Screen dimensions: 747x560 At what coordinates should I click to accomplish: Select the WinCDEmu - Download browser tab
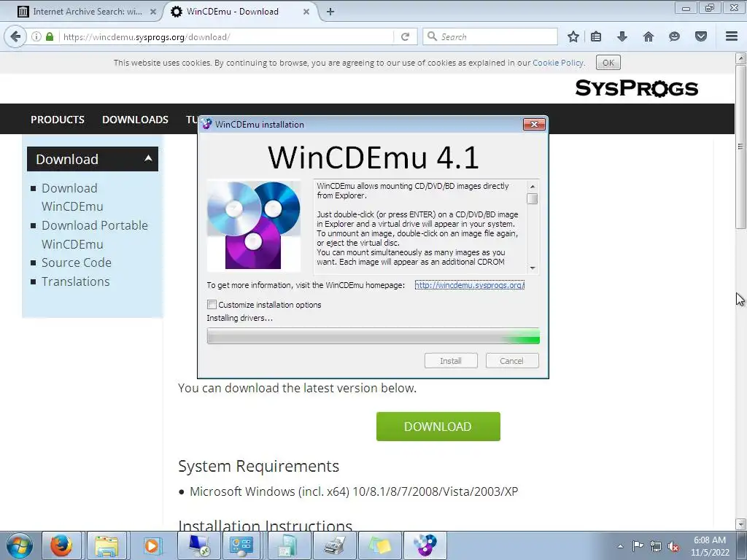233,12
